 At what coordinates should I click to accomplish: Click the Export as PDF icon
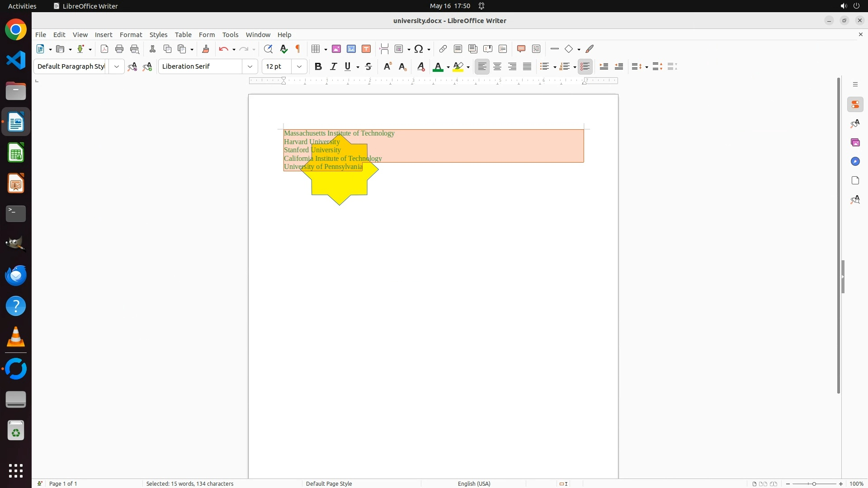point(104,49)
